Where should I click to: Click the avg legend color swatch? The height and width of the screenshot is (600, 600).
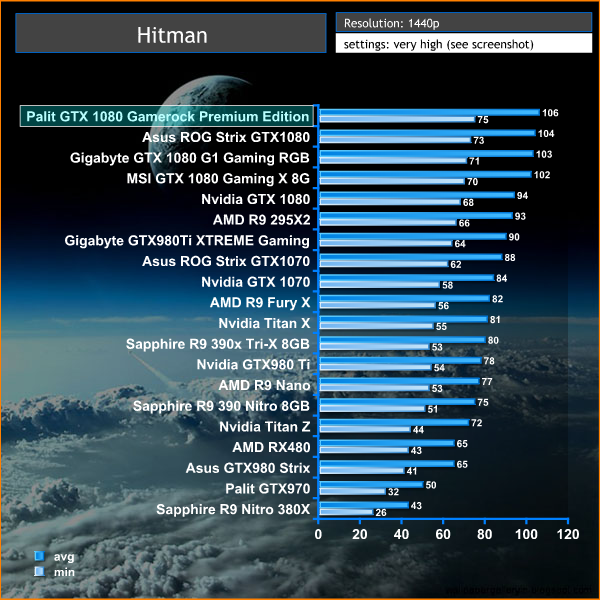(x=39, y=556)
